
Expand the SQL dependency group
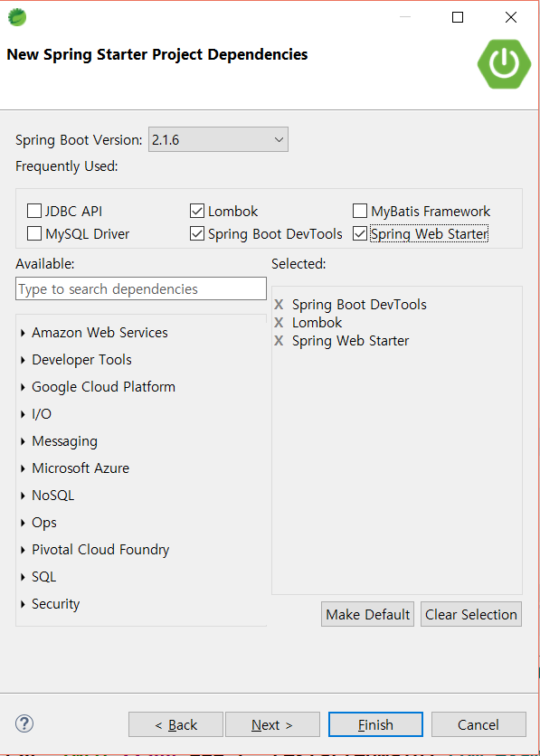24,577
